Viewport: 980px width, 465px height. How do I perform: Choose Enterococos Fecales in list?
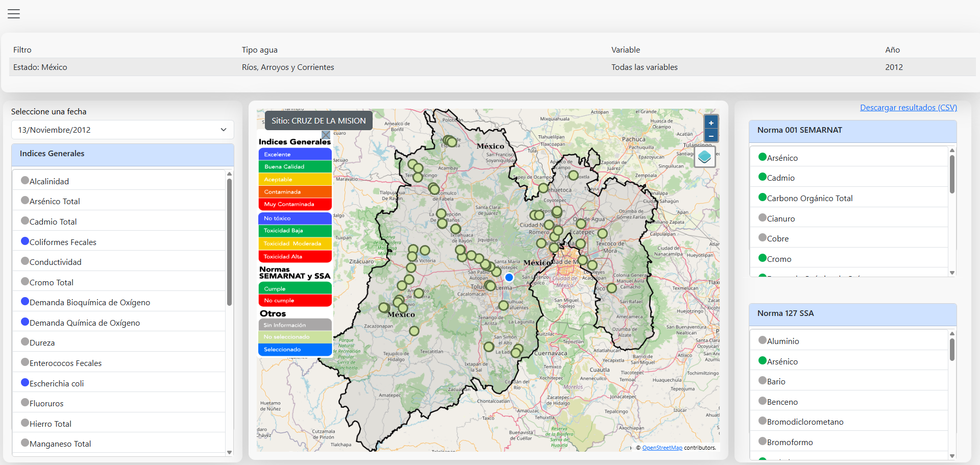(119, 363)
